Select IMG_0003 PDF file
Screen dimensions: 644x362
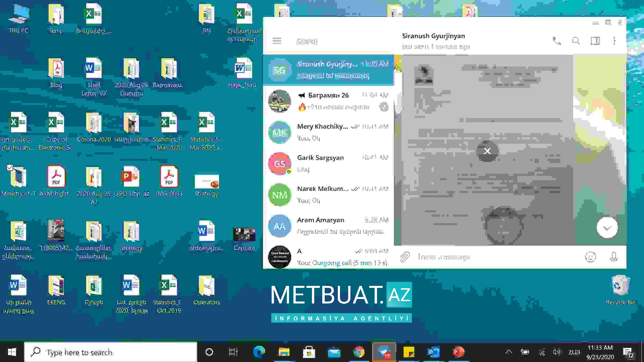[x=169, y=182]
